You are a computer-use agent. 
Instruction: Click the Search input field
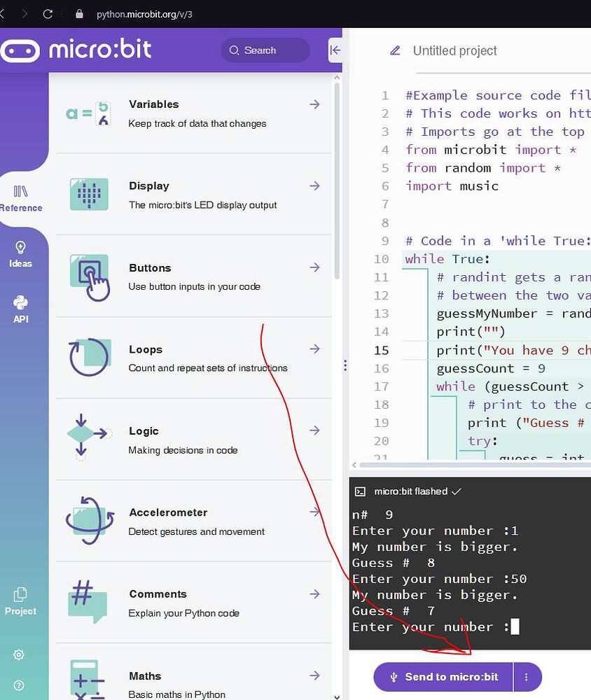265,50
